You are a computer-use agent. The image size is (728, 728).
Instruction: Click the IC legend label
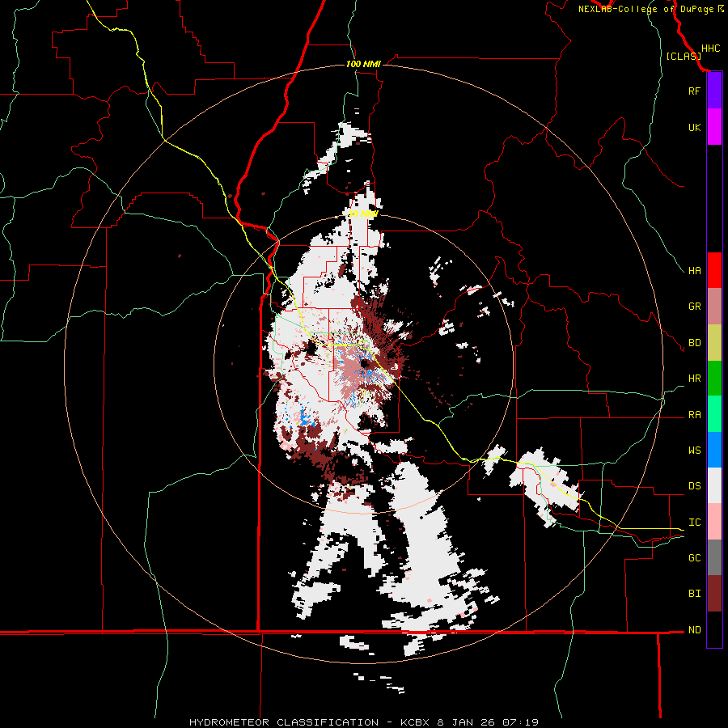[694, 523]
